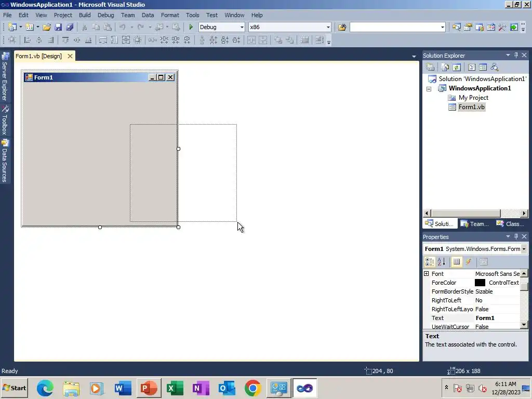The image size is (532, 399).
Task: Switch to the Team Explorer tab
Action: point(475,224)
